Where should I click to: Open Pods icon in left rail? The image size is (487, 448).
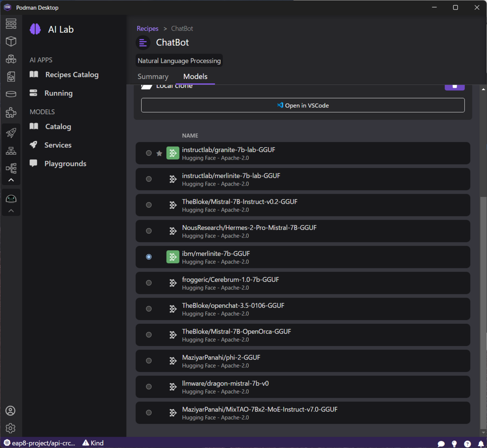click(11, 59)
